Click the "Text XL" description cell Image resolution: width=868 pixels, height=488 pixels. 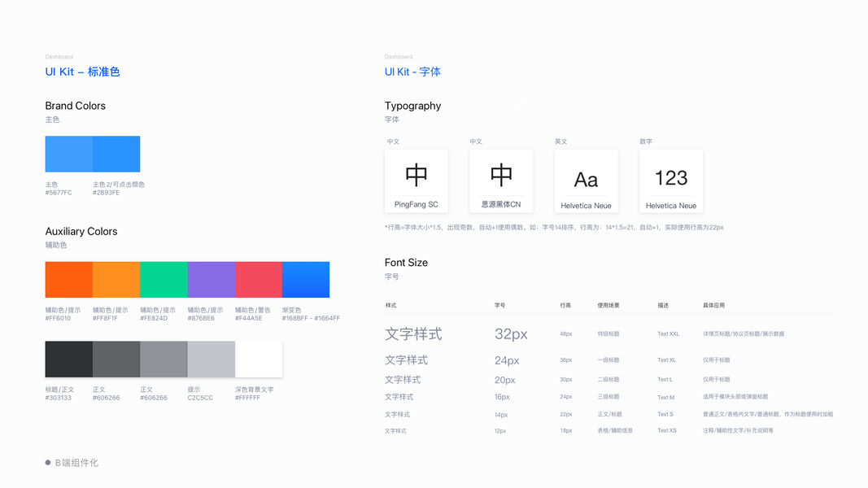[666, 360]
